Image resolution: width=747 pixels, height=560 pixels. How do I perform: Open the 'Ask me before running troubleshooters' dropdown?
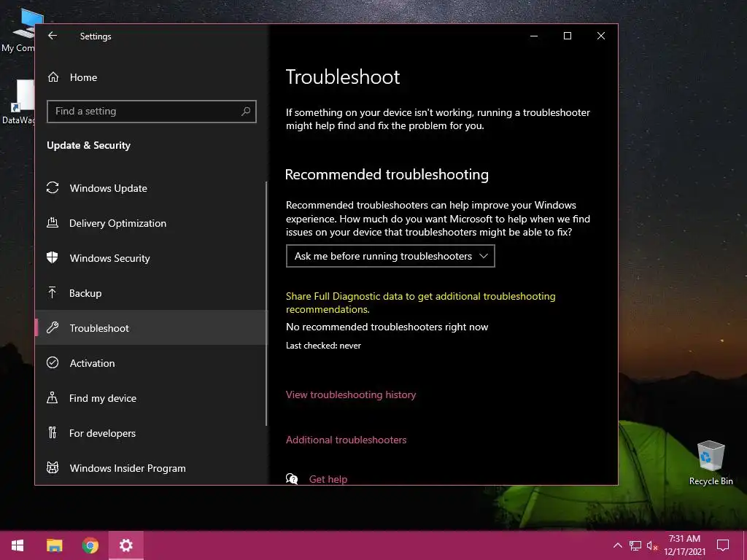pyautogui.click(x=390, y=256)
